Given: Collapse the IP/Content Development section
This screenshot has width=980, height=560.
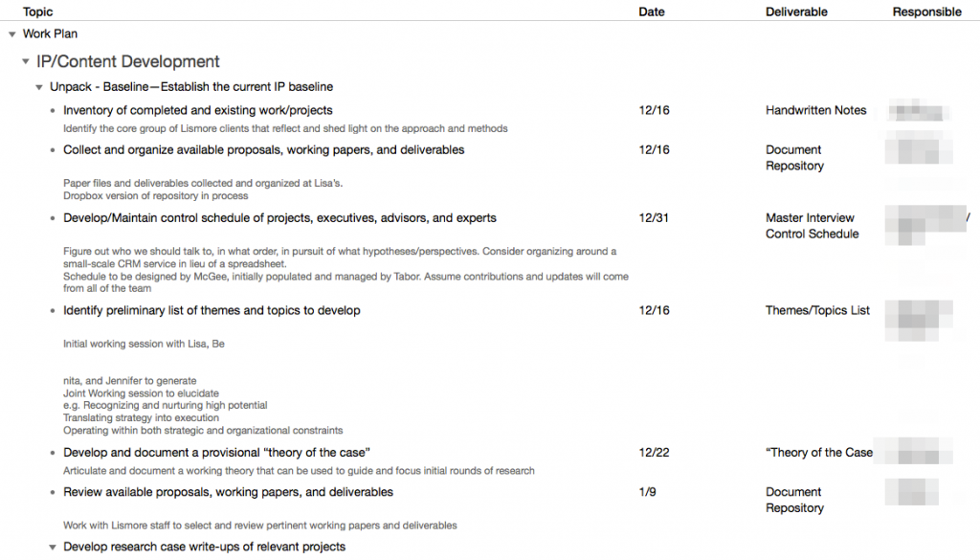Looking at the screenshot, I should 26,61.
